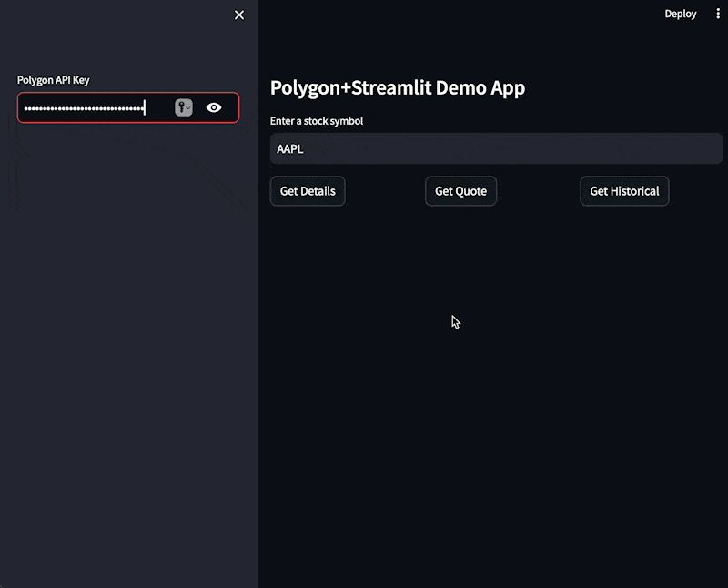728x588 pixels.
Task: Click the masked dots of the API key
Action: coord(84,108)
